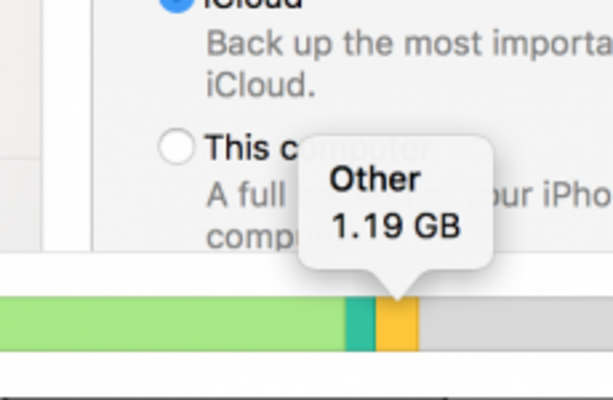This screenshot has height=400, width=613.
Task: Click the partially hidden "compu" text line
Action: pyautogui.click(x=250, y=237)
